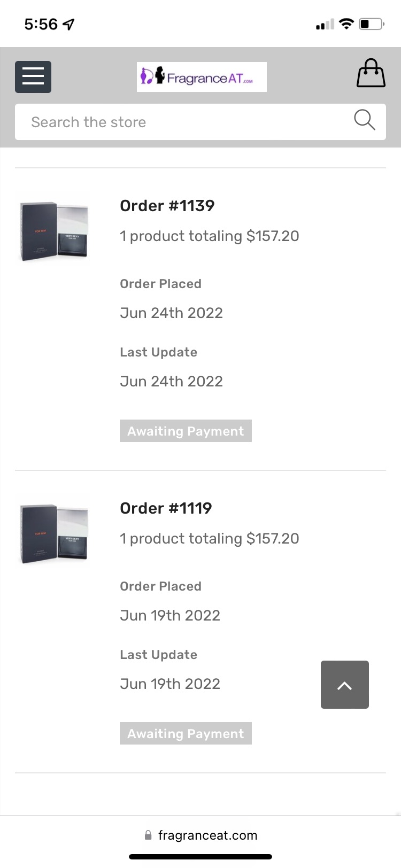
Task: Tap the FragranceAT logo
Action: pos(202,77)
